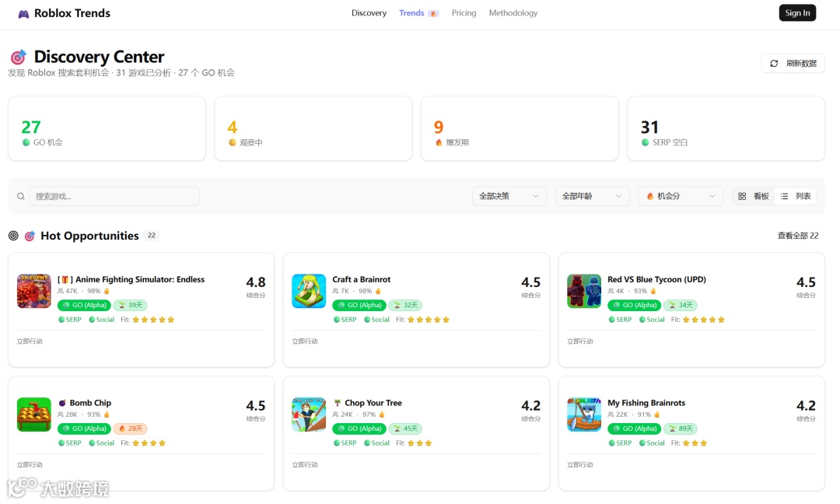Click thumbs-up icon beside Craft a Brainrot 98%
The image size is (840, 504).
pyautogui.click(x=378, y=292)
